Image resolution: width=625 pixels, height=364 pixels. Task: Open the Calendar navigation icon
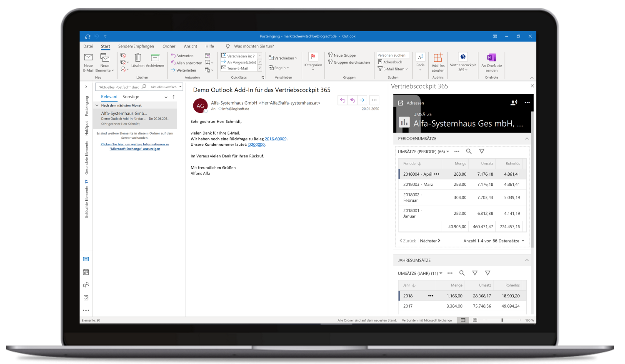86,272
